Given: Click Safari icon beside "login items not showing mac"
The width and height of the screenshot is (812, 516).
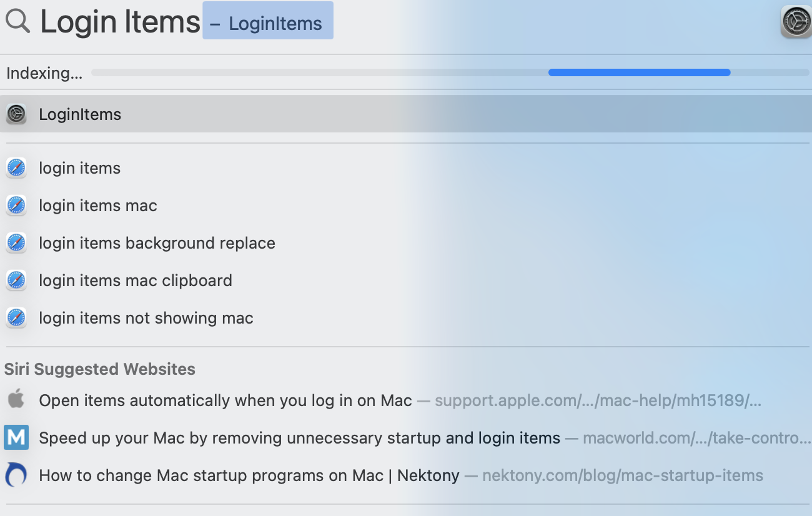Looking at the screenshot, I should [16, 318].
